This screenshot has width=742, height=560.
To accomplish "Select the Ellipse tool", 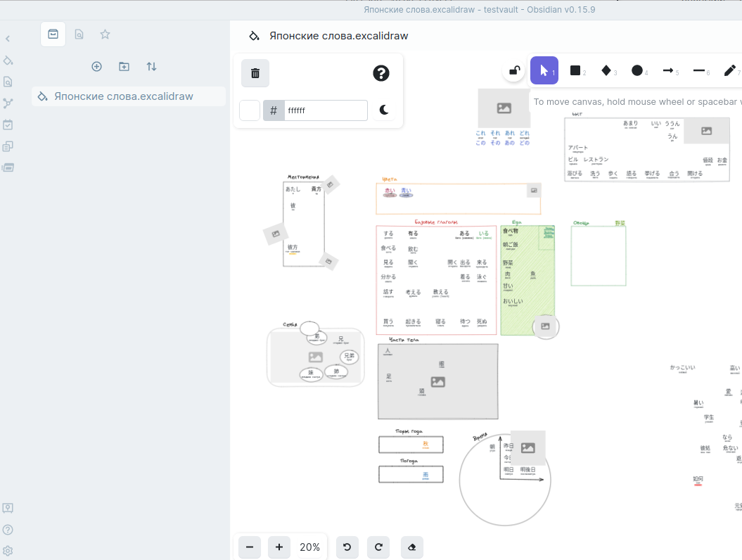I will click(x=636, y=70).
